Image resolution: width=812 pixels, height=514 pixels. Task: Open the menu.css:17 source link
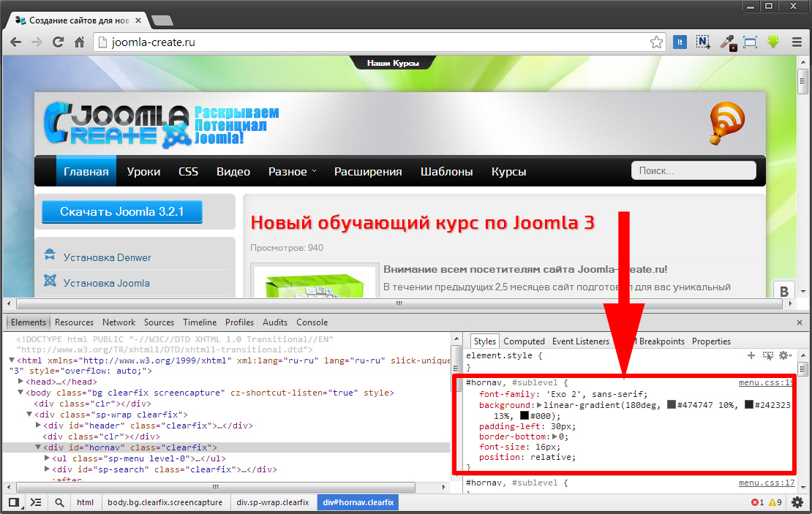coord(766,483)
